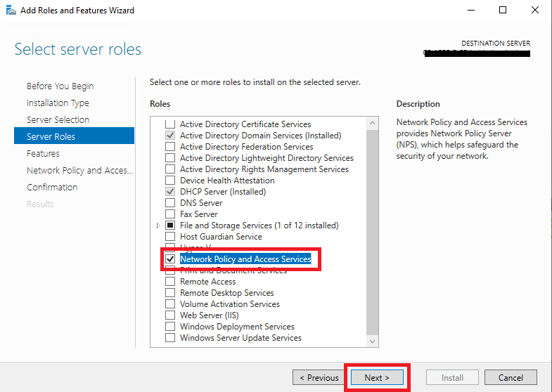Select File and Storage Services label text
552x392 pixels.
pos(259,226)
